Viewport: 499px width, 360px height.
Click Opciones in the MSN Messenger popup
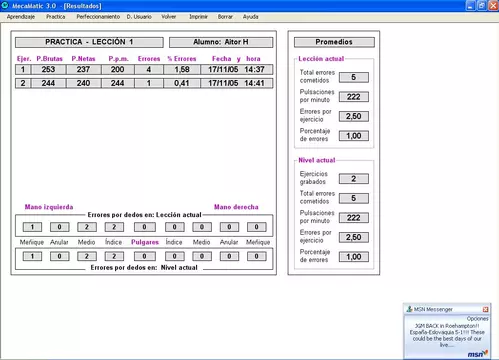pyautogui.click(x=477, y=319)
